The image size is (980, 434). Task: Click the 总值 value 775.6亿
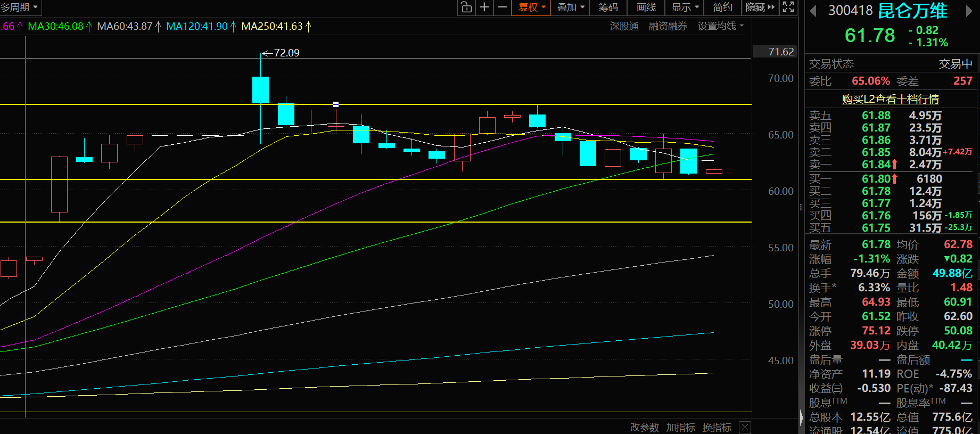click(x=952, y=417)
